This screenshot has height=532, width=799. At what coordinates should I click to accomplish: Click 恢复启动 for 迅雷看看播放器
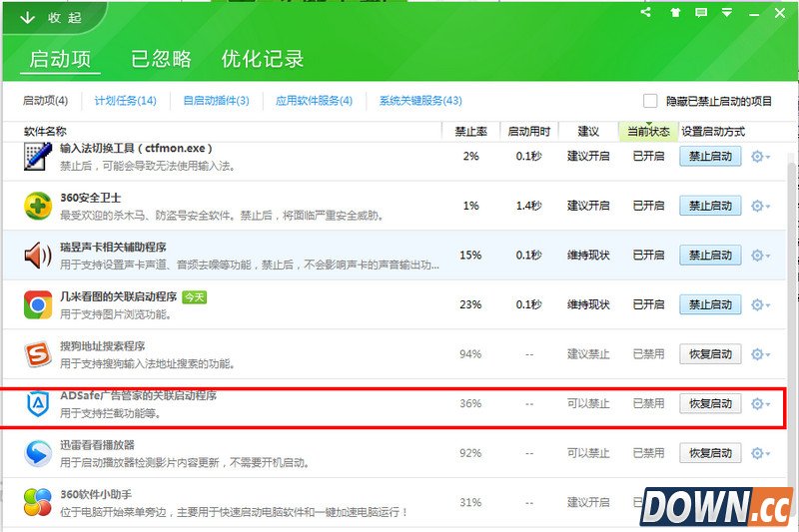(710, 453)
